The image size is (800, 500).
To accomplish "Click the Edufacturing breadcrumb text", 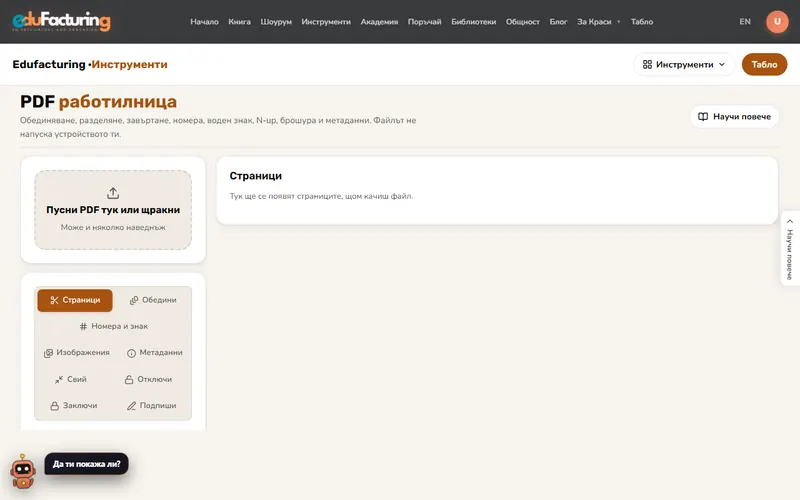I will point(49,64).
